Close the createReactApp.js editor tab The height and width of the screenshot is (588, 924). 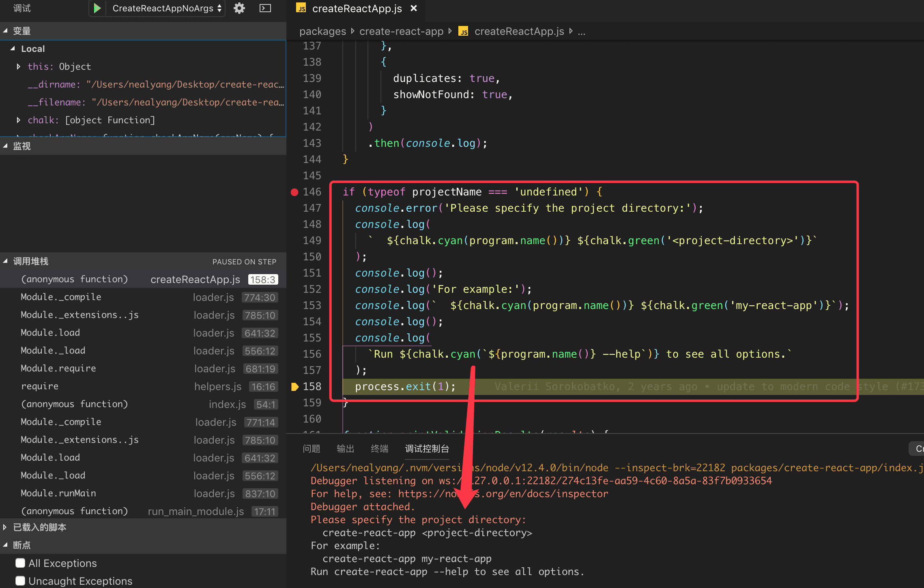click(414, 8)
